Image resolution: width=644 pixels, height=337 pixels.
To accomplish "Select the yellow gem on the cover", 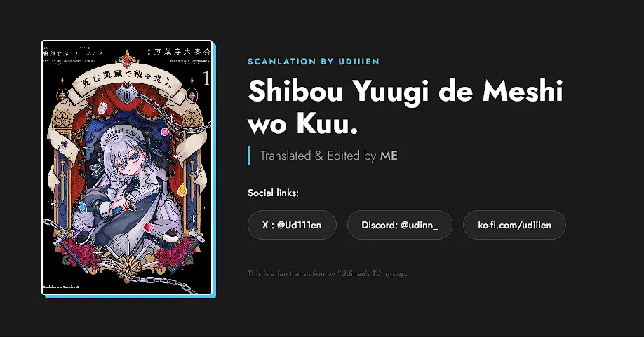I will (x=182, y=190).
